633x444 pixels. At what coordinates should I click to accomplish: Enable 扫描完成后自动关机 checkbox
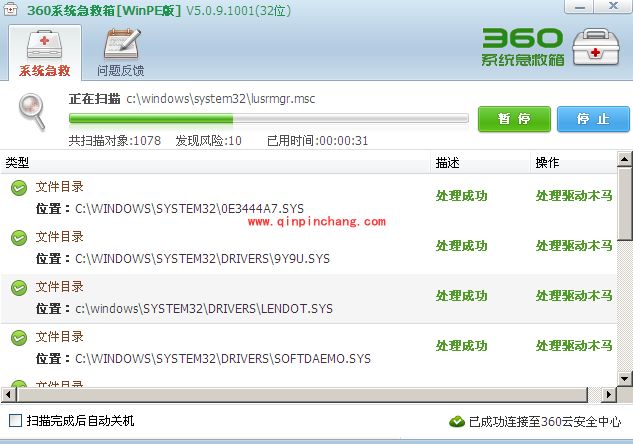15,420
